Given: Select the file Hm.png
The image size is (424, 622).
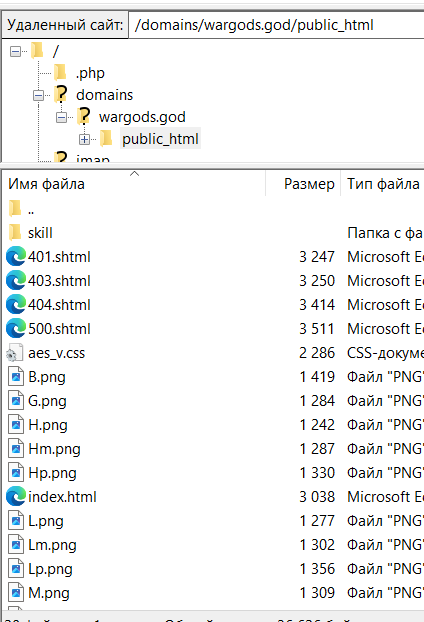Looking at the screenshot, I should 54,449.
